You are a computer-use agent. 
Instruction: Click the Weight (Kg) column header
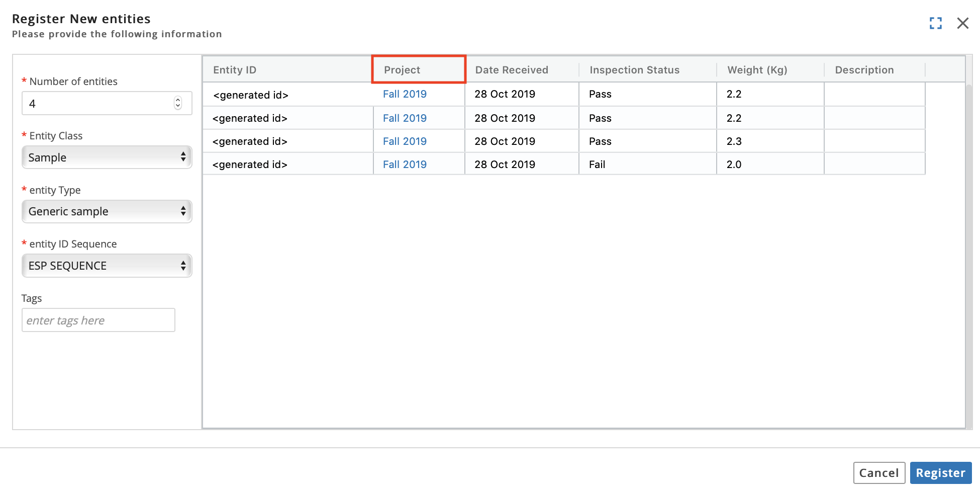[770, 69]
